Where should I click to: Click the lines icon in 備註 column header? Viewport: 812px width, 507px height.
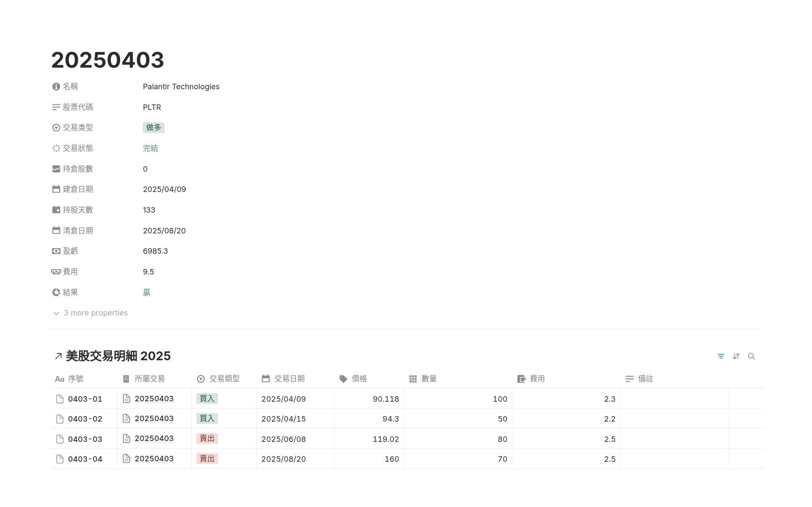point(629,379)
